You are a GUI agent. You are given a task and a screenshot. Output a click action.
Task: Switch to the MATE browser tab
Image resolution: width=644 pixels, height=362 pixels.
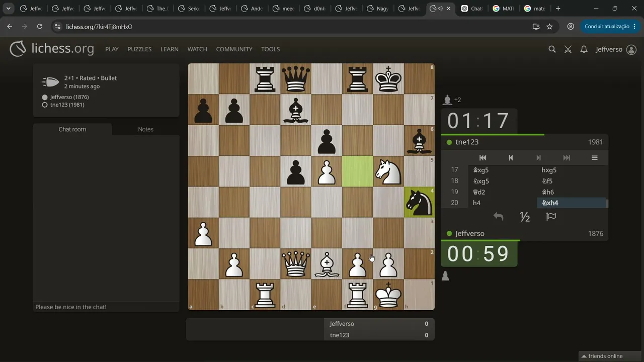503,9
